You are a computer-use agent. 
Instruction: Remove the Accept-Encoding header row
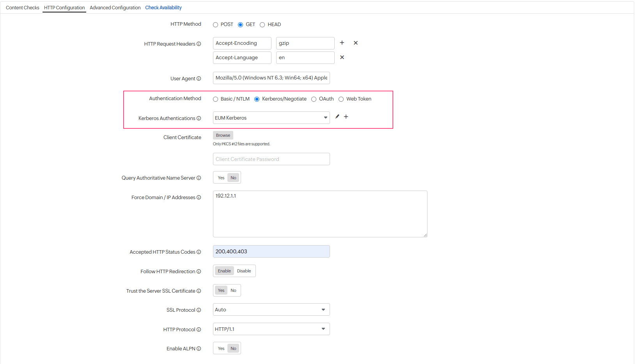tap(355, 43)
